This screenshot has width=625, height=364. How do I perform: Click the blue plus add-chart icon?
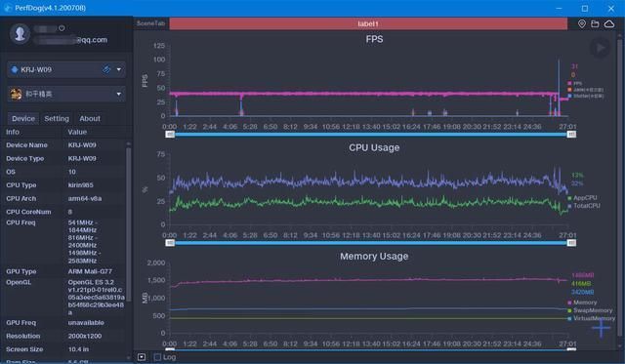coord(602,328)
